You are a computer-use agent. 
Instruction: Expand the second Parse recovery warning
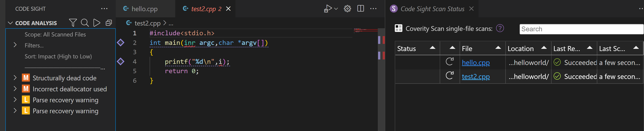(15, 111)
